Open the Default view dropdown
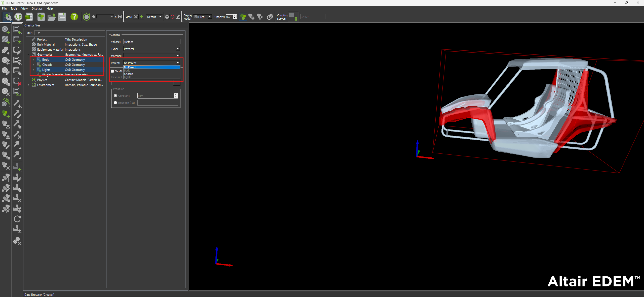Screen dimensions: 644x297 (154, 17)
